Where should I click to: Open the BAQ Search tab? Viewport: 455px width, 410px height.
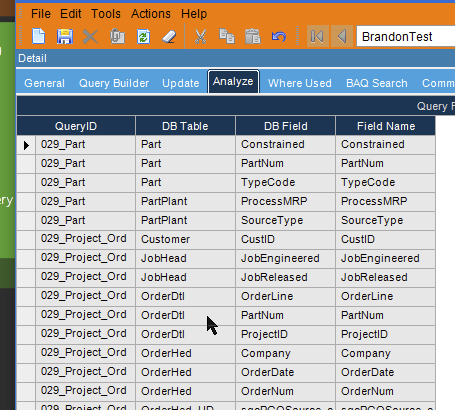(x=377, y=83)
